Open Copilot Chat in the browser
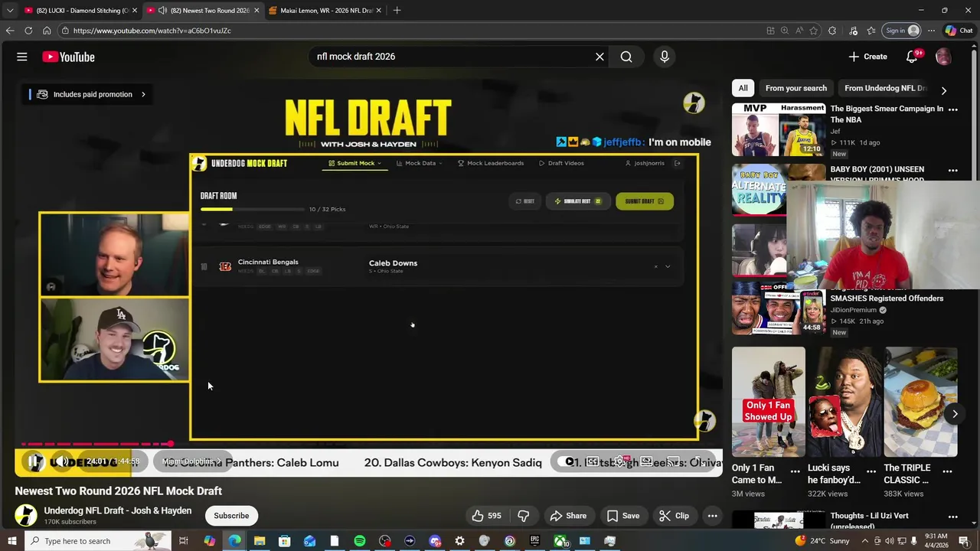Image resolution: width=980 pixels, height=551 pixels. pos(959,31)
